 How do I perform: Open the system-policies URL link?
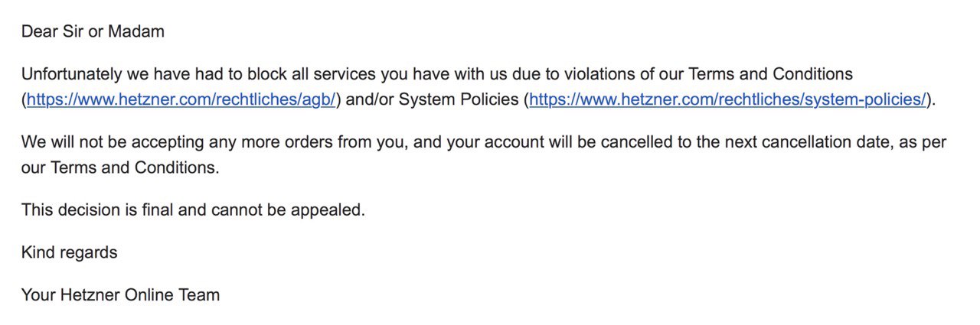[x=728, y=99]
